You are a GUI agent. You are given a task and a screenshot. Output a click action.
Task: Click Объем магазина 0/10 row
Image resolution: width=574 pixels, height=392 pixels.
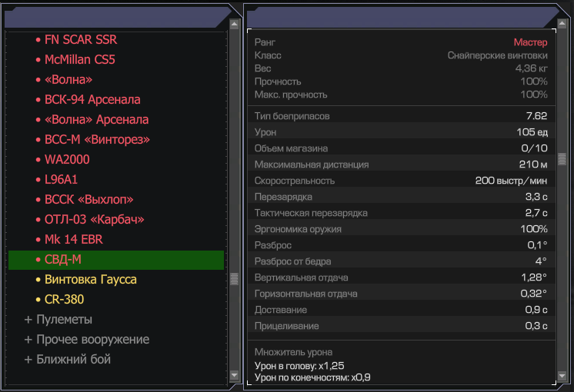[x=401, y=148]
